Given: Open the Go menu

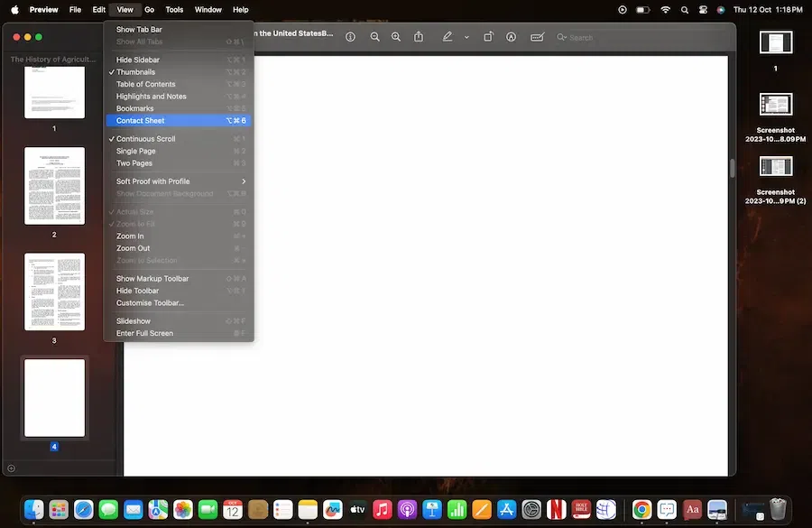Looking at the screenshot, I should [x=149, y=9].
